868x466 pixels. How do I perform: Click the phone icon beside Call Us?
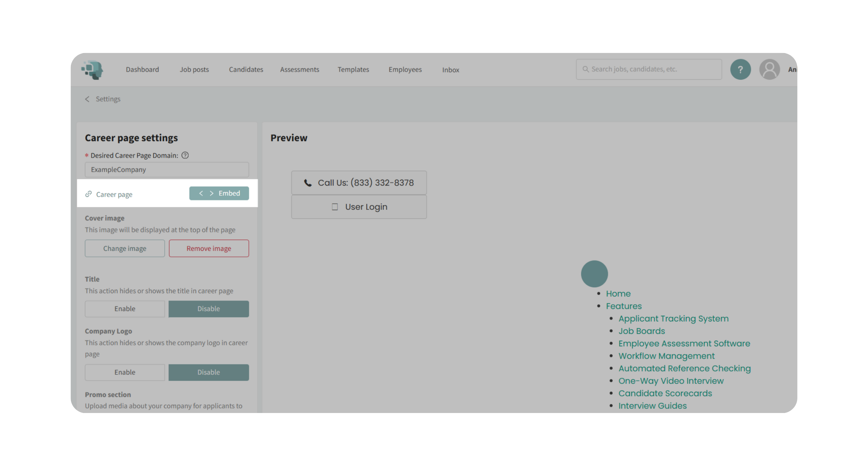pyautogui.click(x=308, y=183)
